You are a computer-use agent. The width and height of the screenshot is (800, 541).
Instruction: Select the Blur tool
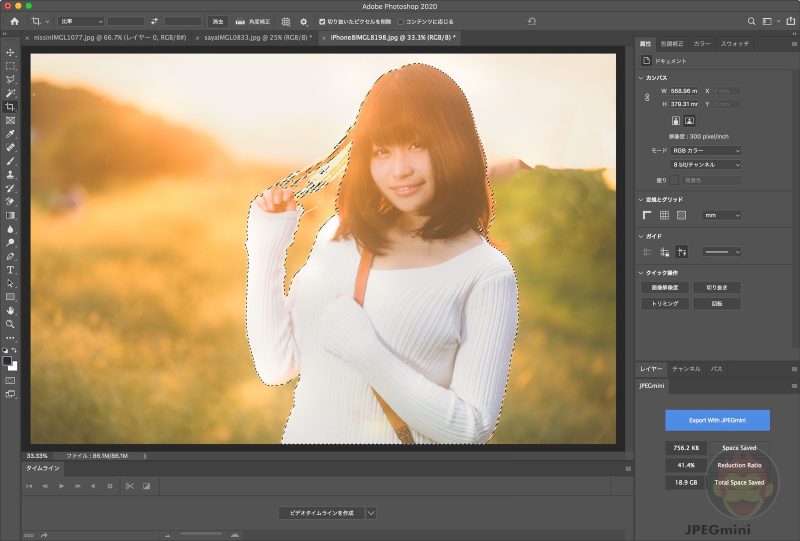pyautogui.click(x=10, y=229)
